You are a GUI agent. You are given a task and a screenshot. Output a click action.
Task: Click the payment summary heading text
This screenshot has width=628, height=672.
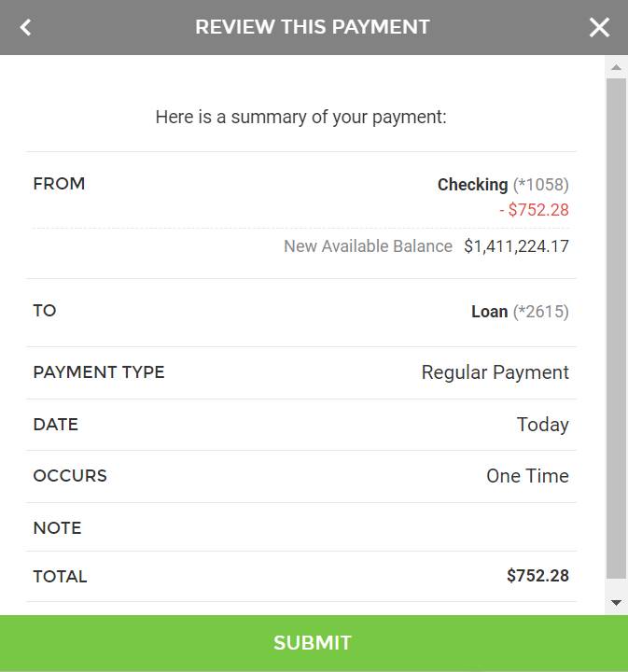point(300,118)
